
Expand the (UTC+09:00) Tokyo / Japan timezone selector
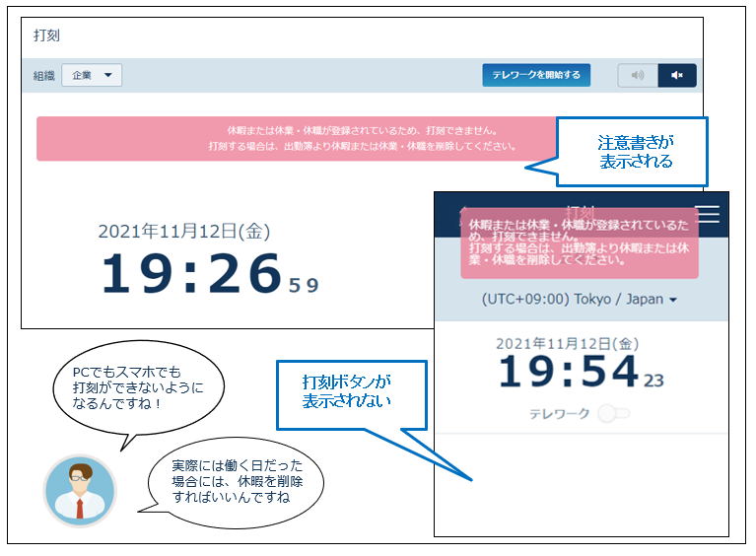[x=580, y=300]
